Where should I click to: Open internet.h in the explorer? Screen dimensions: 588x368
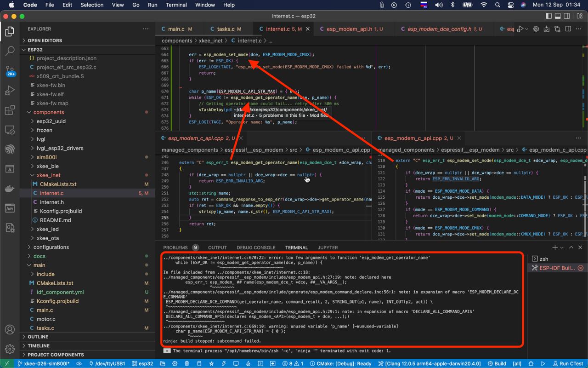(52, 202)
